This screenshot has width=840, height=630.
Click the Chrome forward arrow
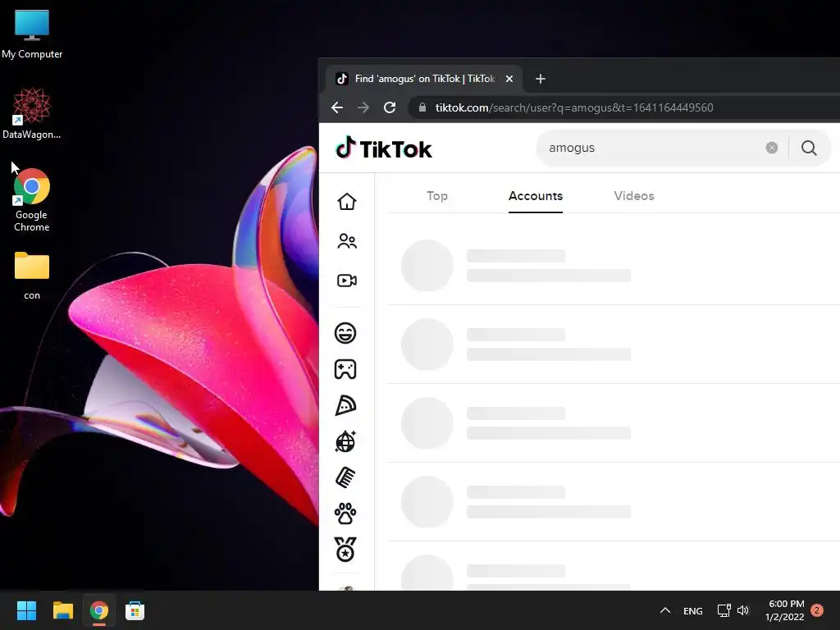tap(363, 107)
